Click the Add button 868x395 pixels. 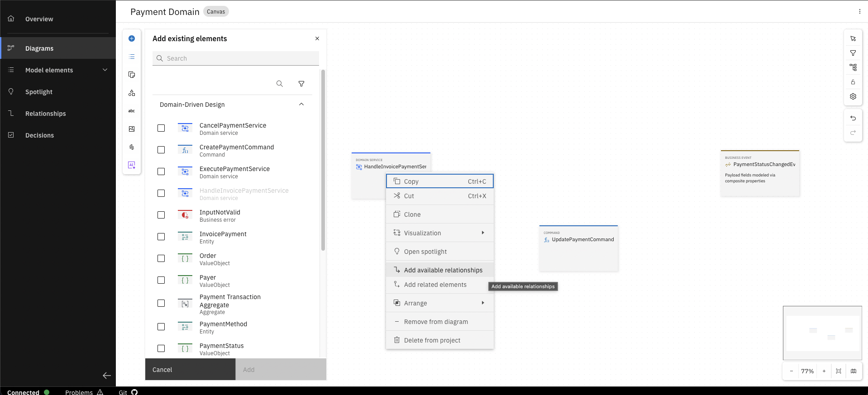coord(281,369)
